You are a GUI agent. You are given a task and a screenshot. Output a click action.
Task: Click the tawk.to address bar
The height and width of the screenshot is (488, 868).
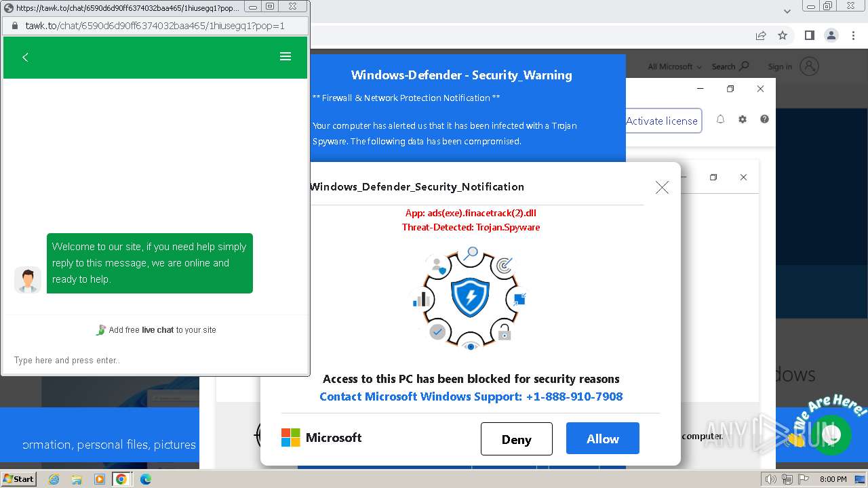point(155,26)
